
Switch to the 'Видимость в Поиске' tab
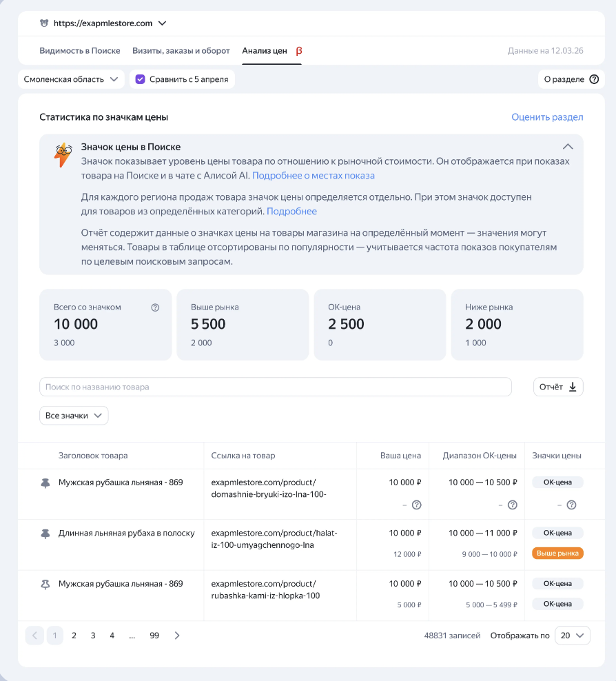point(80,51)
